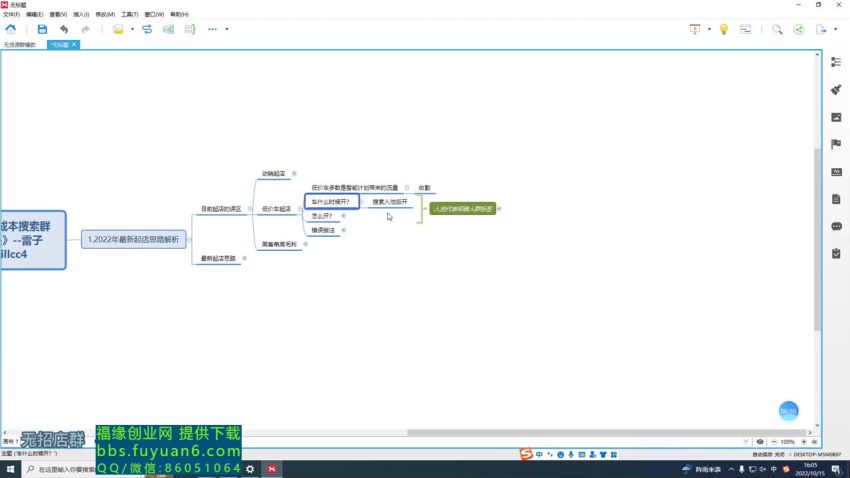The width and height of the screenshot is (850, 478).
Task: Open the export dropdown arrow in the toolbar
Action: click(834, 30)
